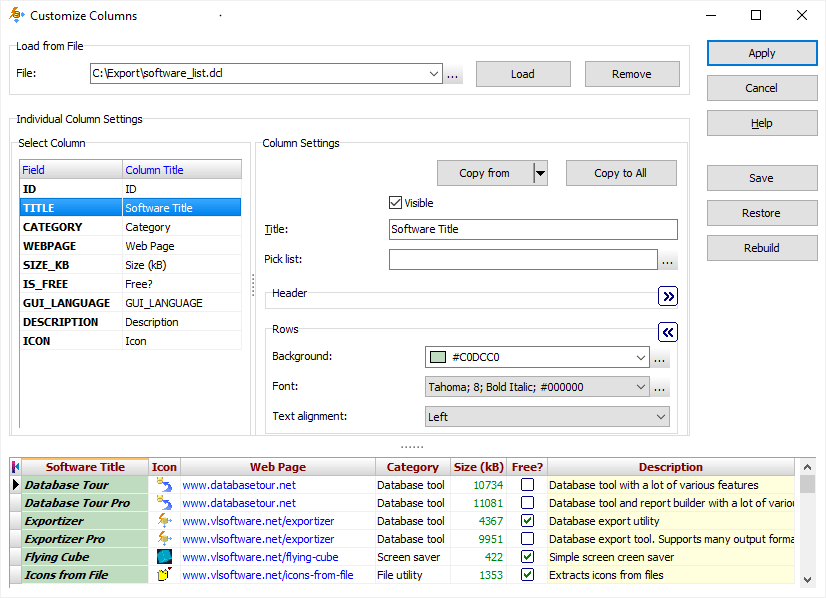The image size is (826, 598).
Task: Expand the File path combo box
Action: pyautogui.click(x=433, y=74)
